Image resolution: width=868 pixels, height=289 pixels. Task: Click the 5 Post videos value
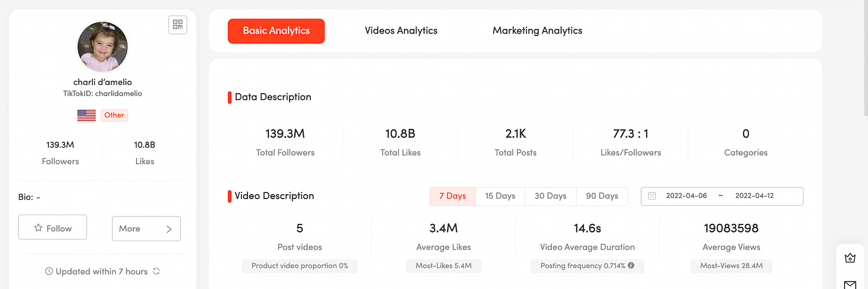pos(300,228)
